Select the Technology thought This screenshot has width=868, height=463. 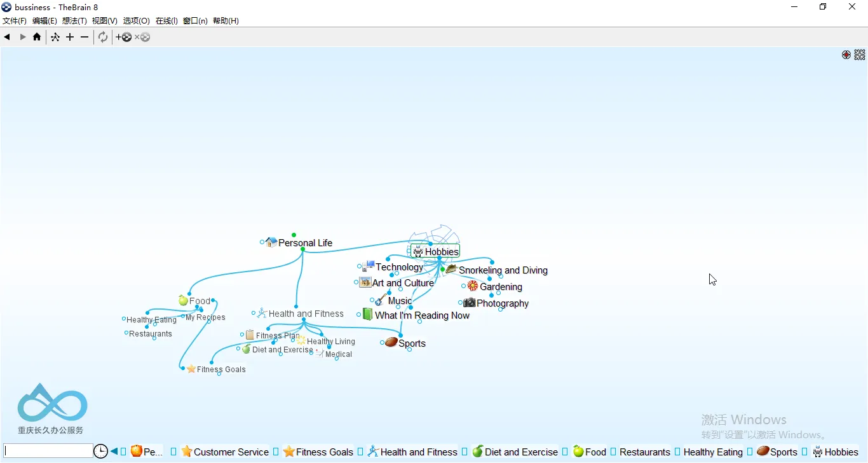tap(399, 267)
